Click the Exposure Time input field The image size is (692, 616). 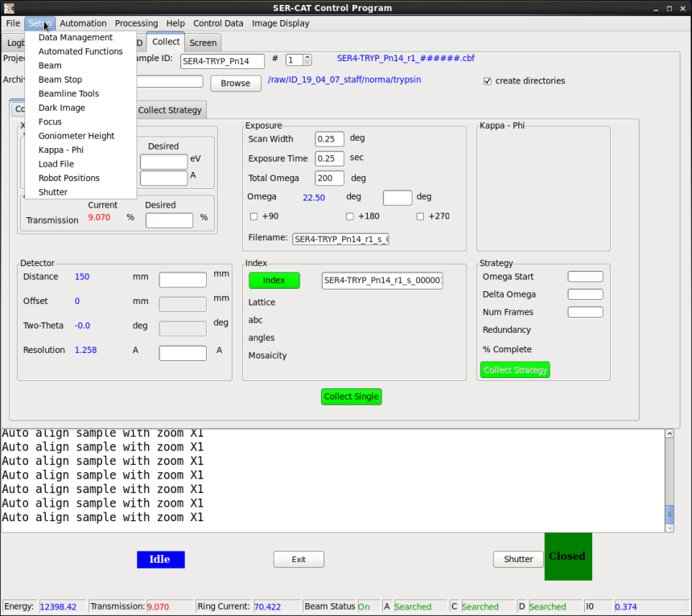(329, 158)
